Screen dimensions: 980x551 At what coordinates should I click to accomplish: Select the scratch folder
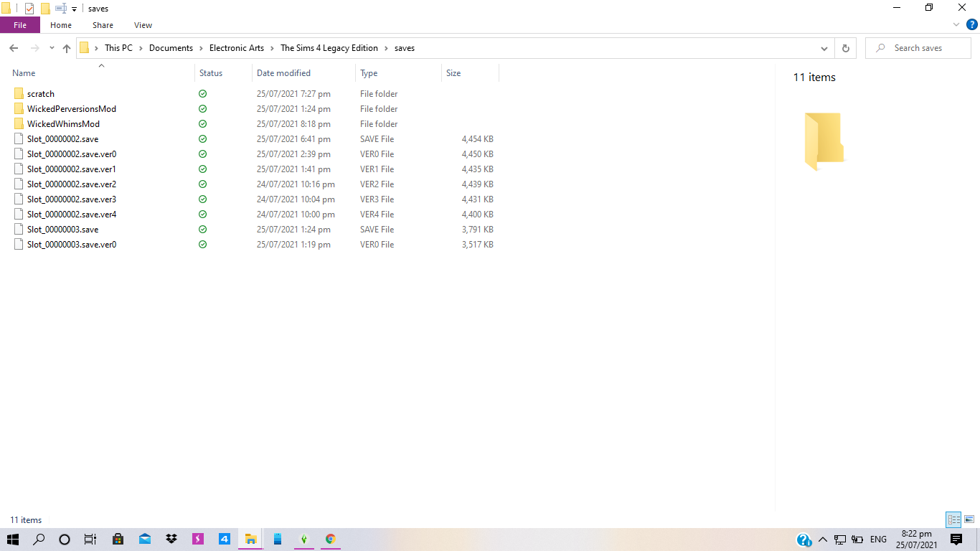41,94
